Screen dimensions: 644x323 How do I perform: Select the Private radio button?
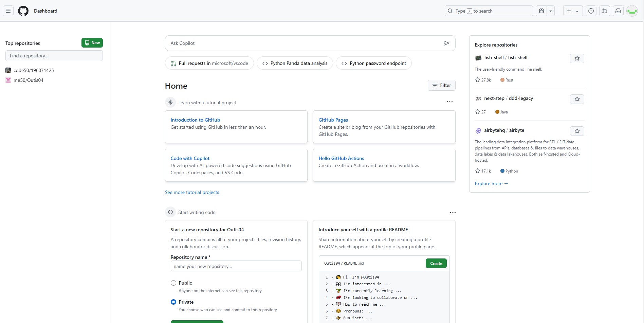click(x=173, y=302)
